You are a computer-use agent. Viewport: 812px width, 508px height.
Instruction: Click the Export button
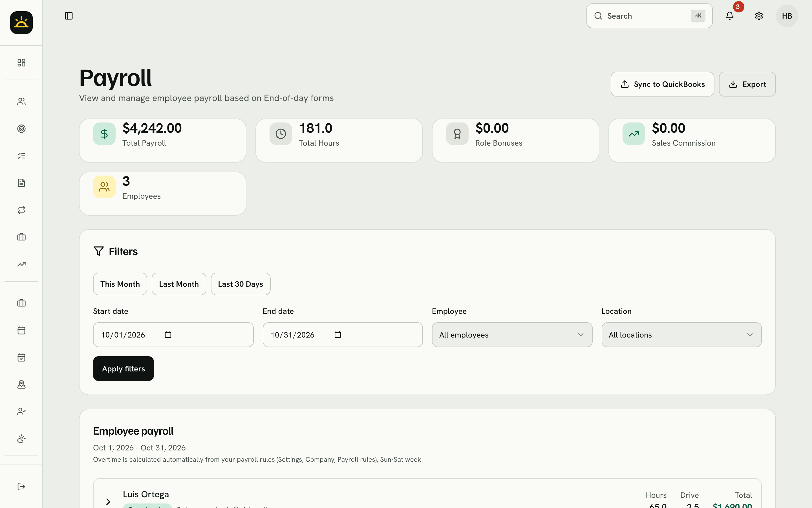tap(747, 84)
